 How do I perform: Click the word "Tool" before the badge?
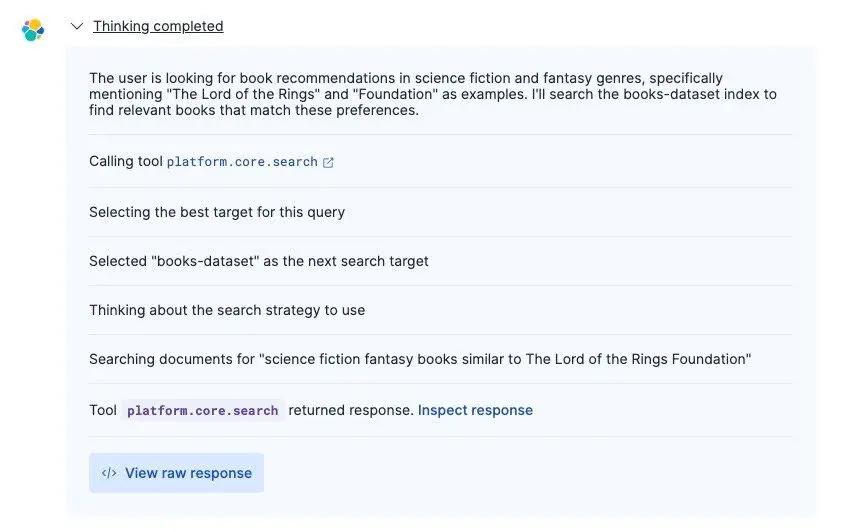click(103, 410)
